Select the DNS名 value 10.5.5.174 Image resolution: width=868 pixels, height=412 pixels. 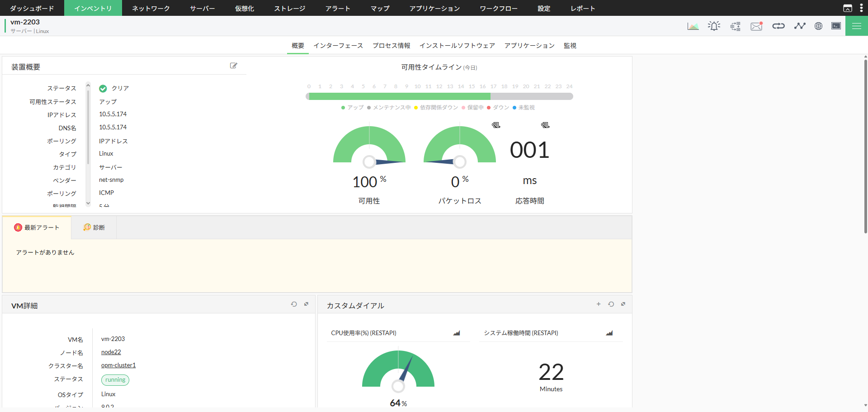pos(113,128)
